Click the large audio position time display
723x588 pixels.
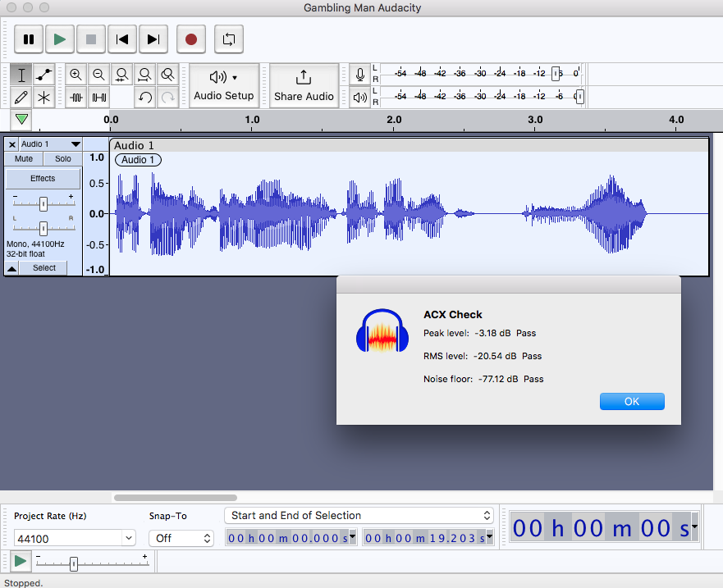pos(601,528)
